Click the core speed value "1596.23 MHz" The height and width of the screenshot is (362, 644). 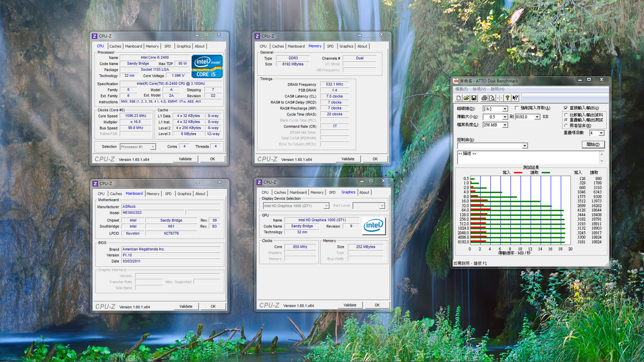[x=136, y=116]
